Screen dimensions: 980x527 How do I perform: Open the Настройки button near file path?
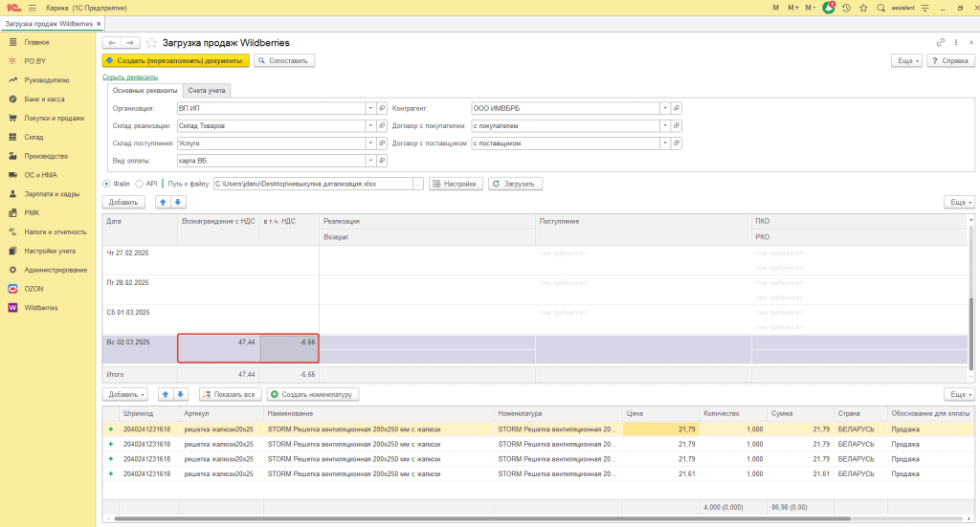[455, 185]
